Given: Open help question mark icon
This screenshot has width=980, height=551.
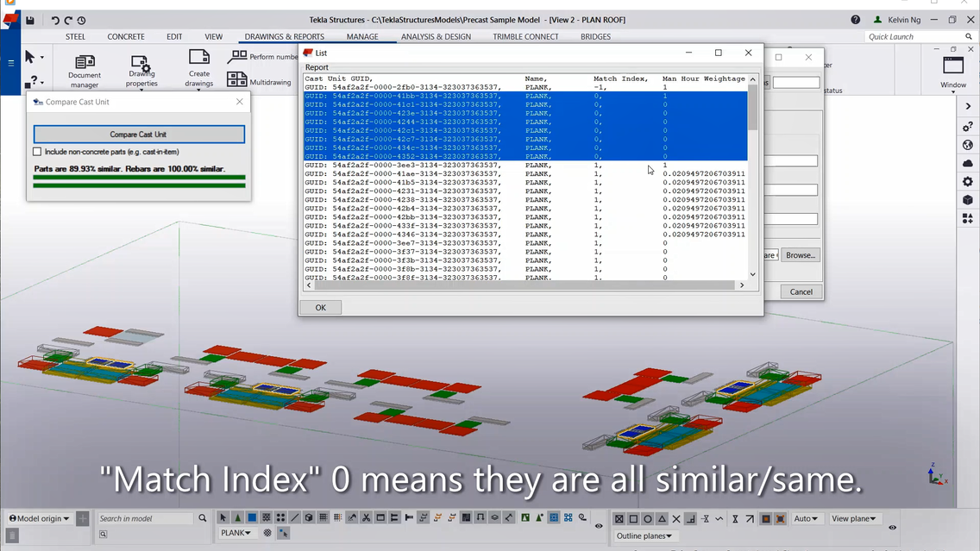Looking at the screenshot, I should click(855, 20).
